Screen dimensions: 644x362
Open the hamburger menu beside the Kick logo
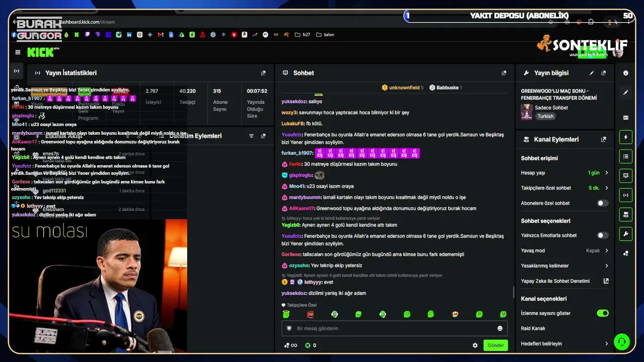[x=18, y=52]
